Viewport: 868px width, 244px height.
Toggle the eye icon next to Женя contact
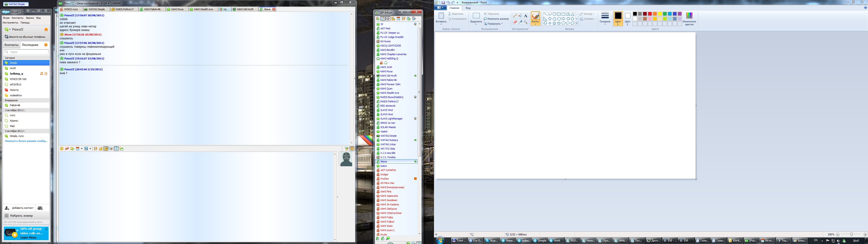pos(415,162)
